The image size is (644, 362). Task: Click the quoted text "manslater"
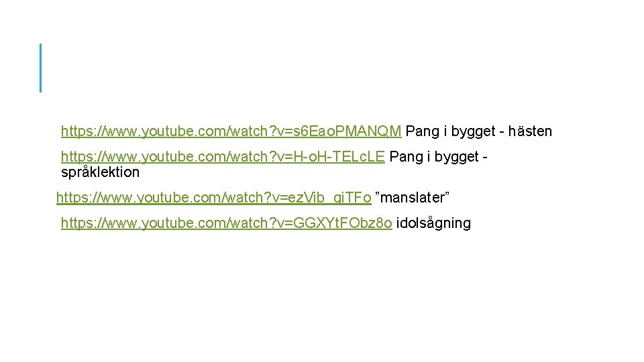(412, 197)
